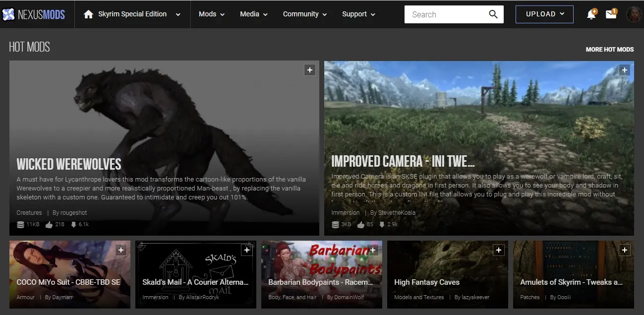Click the Armour category on COCO MiYo card
The height and width of the screenshot is (315, 644).
coord(26,298)
